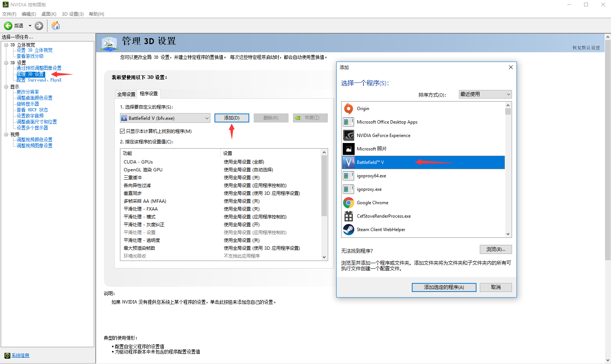Screen dimensions: 611x364
Task: Select the Microsoft Office Desktop Apps icon
Action: 349,122
